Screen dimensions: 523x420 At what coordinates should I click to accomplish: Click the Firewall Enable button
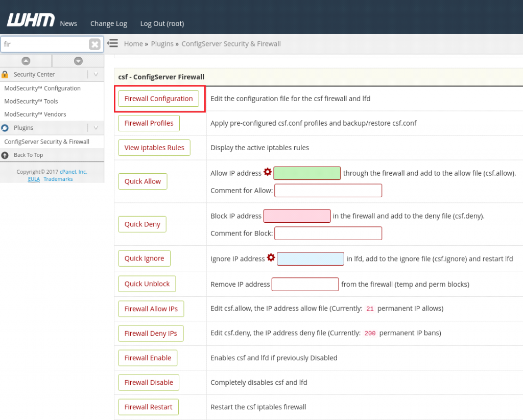coord(148,358)
